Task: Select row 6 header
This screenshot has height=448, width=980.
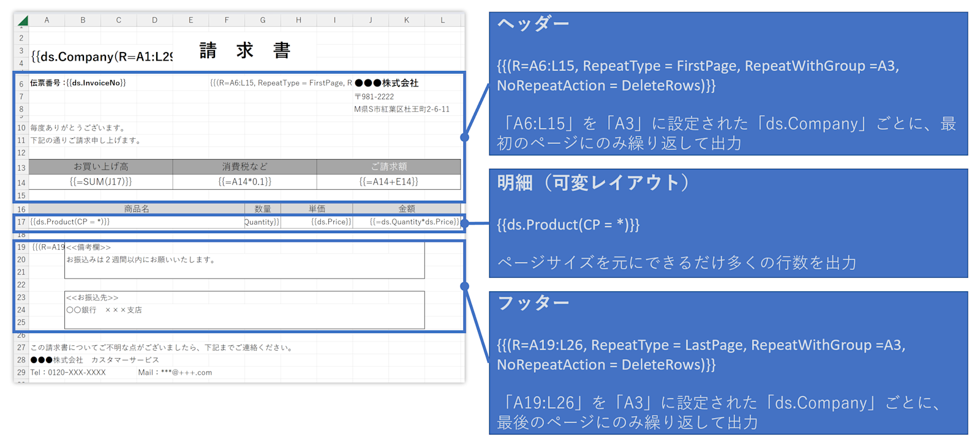Action: tap(21, 84)
